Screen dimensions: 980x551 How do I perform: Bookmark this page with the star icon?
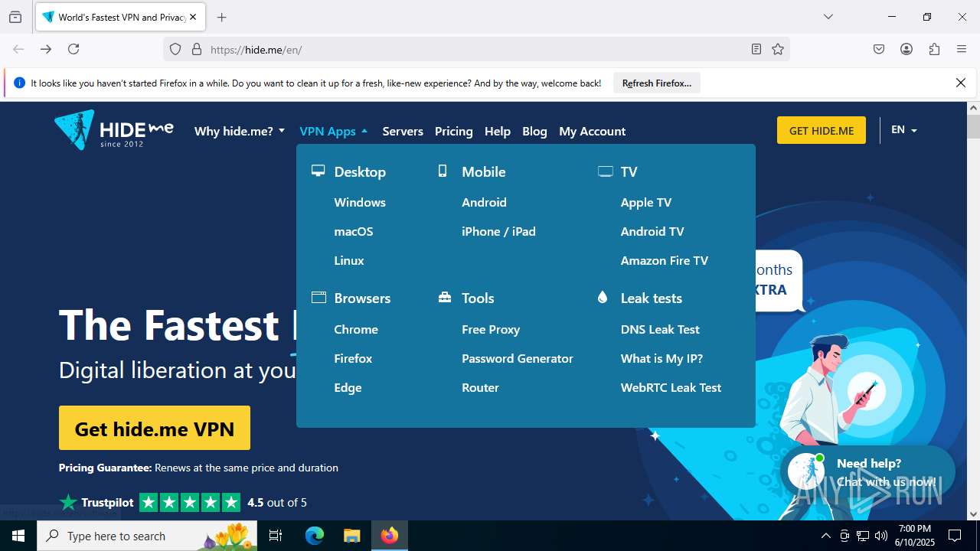[778, 49]
